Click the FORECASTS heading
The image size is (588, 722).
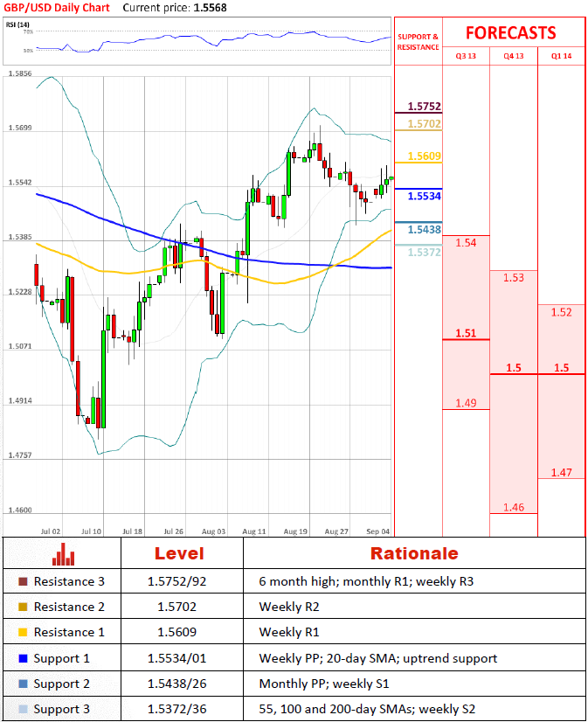511,33
